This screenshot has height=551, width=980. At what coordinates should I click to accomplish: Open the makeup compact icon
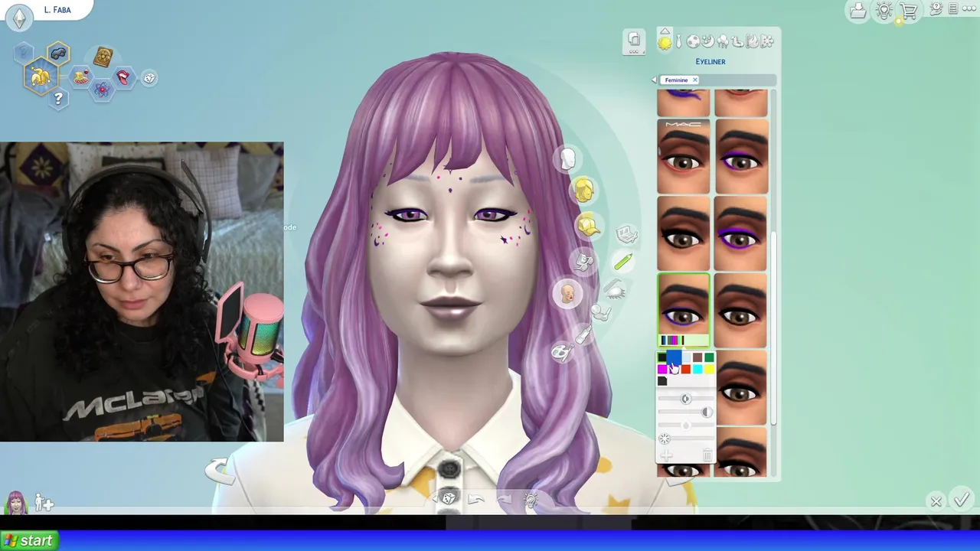(626, 234)
